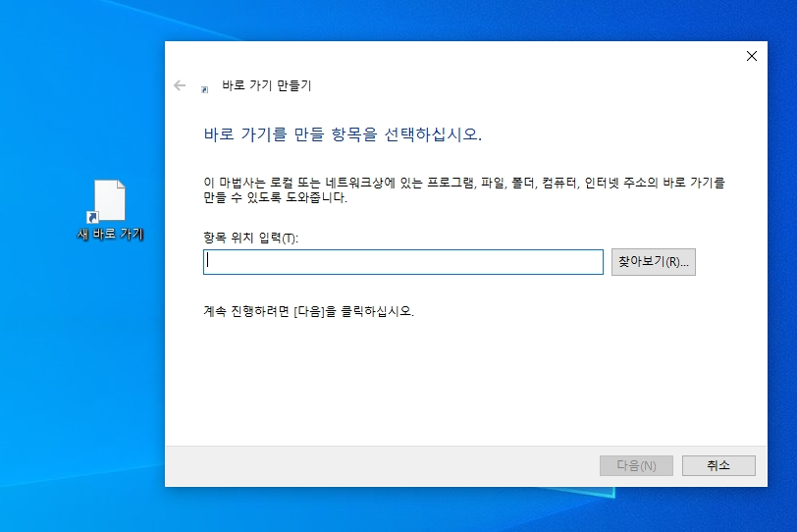Image resolution: width=797 pixels, height=532 pixels.
Task: Cancel the wizard with 취소
Action: tap(718, 465)
